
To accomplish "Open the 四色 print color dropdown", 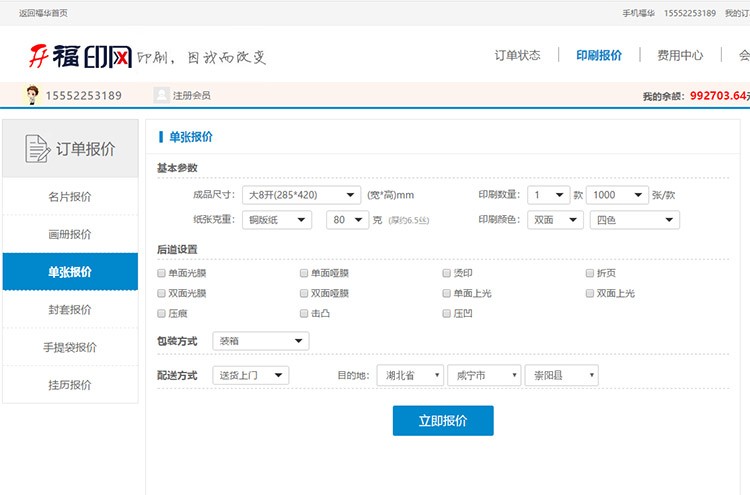I will point(634,220).
